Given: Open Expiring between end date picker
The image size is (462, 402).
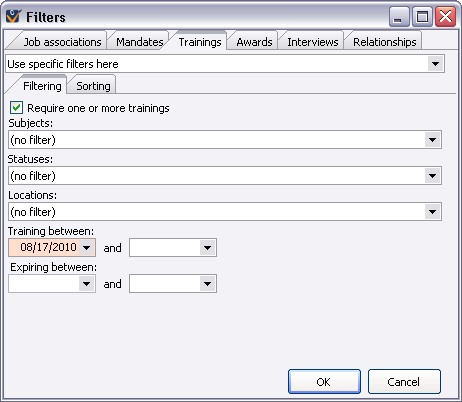Looking at the screenshot, I should point(207,284).
